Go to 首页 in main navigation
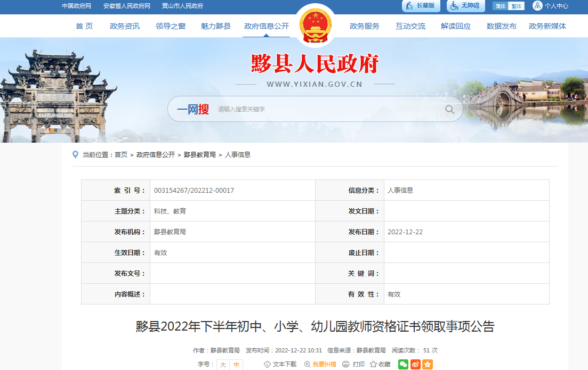Screen dimensions: 588x370 (84, 26)
